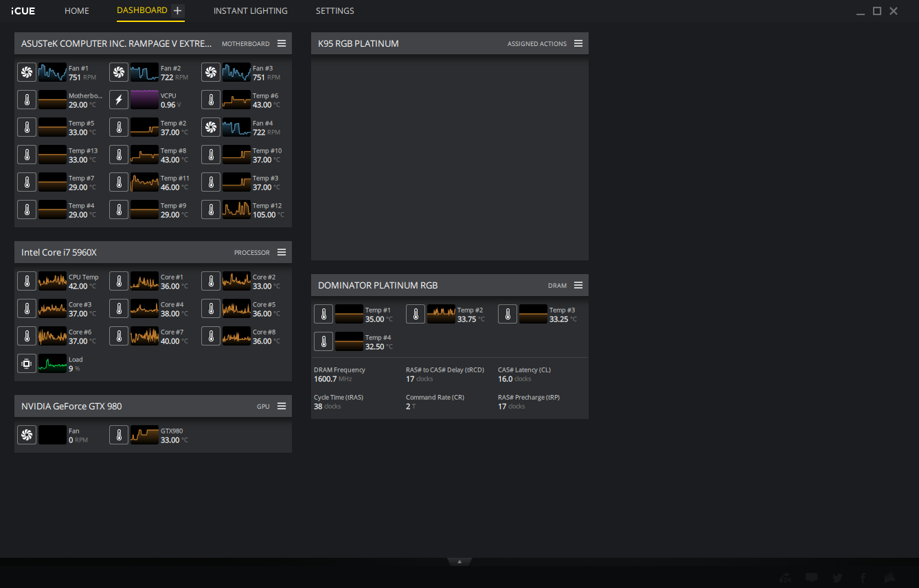Image resolution: width=919 pixels, height=588 pixels.
Task: Click the Temp #12 temperature graph
Action: tap(236, 210)
